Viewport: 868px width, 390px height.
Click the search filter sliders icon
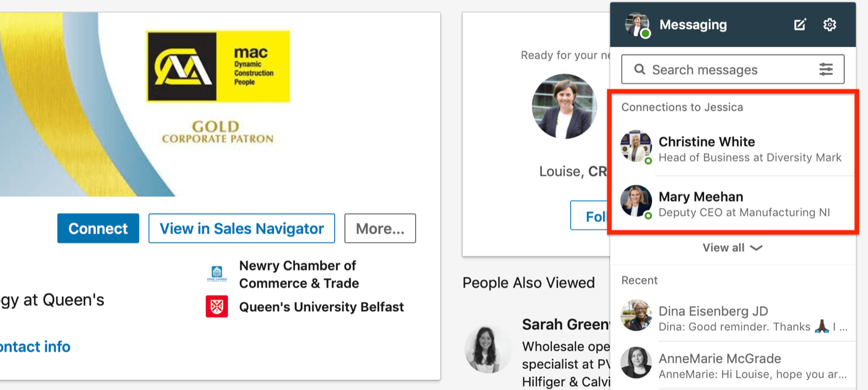pyautogui.click(x=826, y=69)
